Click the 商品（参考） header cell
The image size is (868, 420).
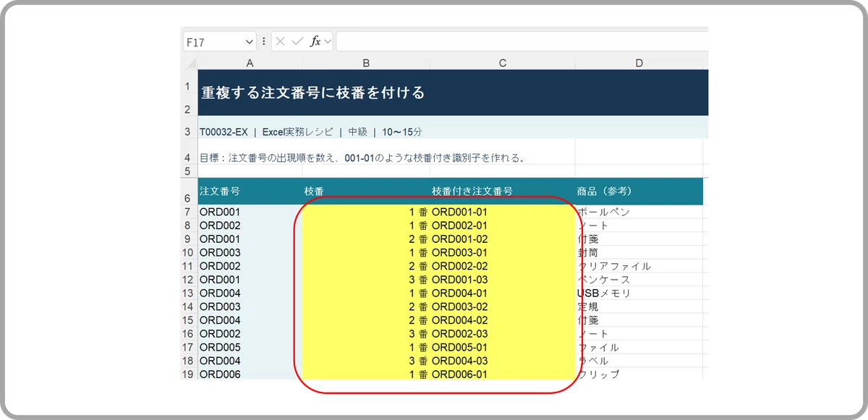pyautogui.click(x=639, y=192)
